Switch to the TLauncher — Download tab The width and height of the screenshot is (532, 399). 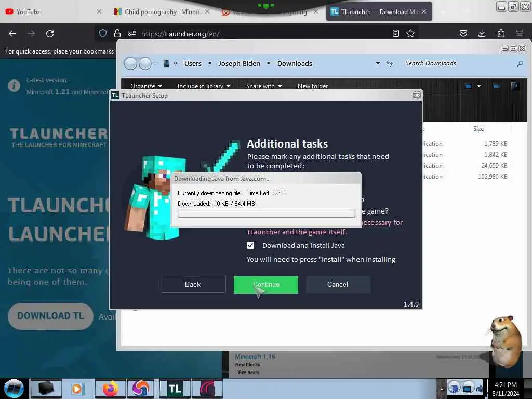[379, 11]
